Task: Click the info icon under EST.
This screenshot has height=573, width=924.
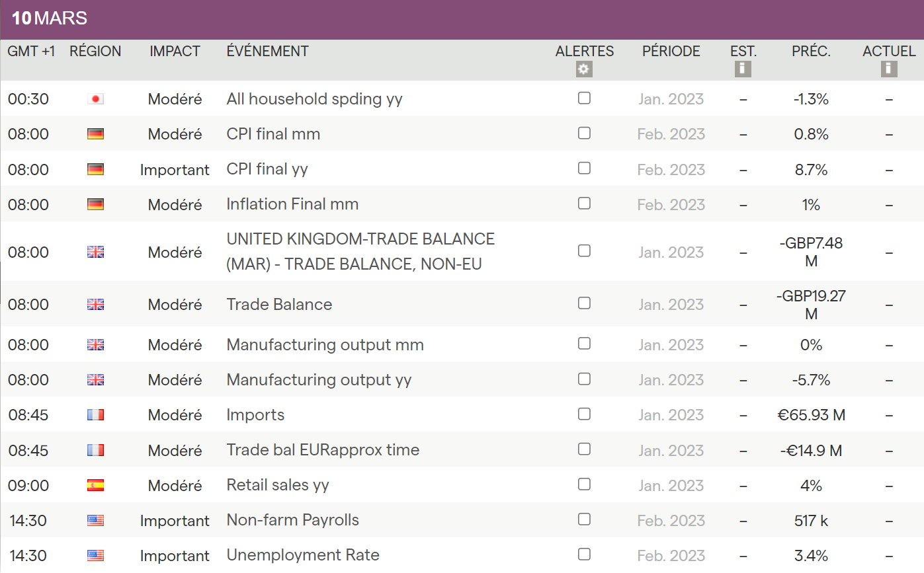Action: [x=743, y=69]
